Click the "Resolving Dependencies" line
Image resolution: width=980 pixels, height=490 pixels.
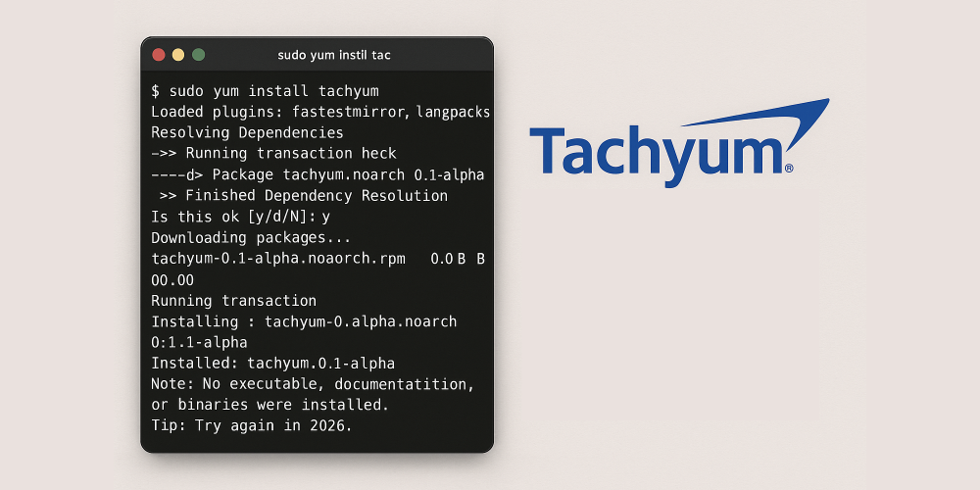(x=247, y=132)
